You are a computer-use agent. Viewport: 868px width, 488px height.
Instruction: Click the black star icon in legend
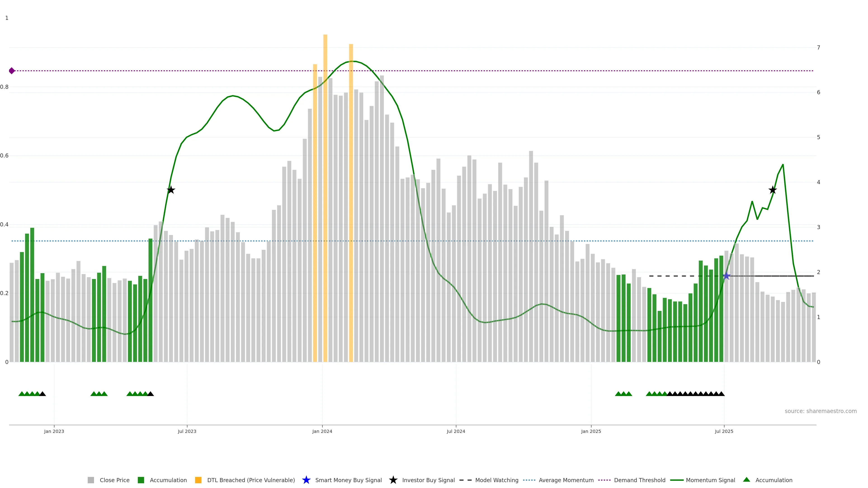click(x=393, y=480)
